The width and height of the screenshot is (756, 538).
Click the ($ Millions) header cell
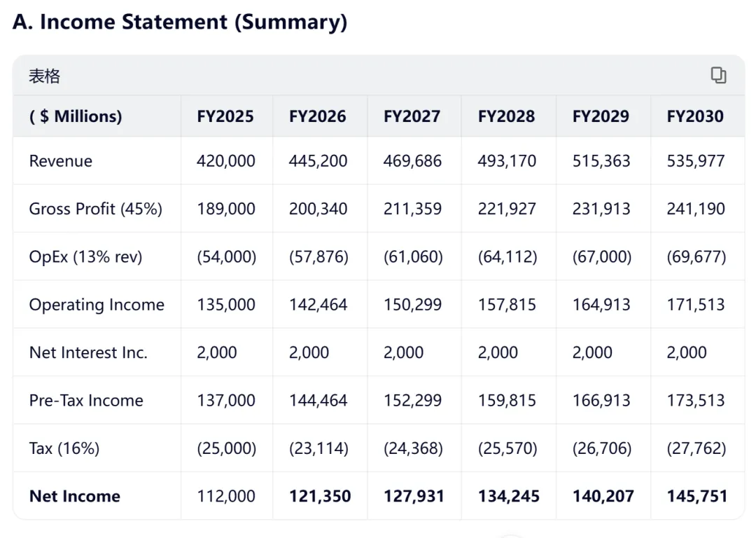coord(76,116)
